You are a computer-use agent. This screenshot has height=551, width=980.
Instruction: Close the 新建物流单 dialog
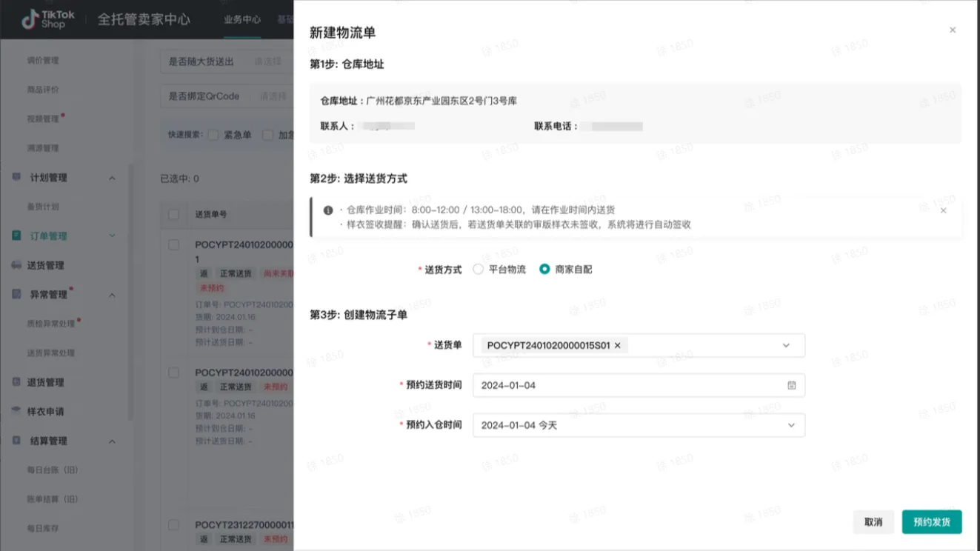pos(953,30)
